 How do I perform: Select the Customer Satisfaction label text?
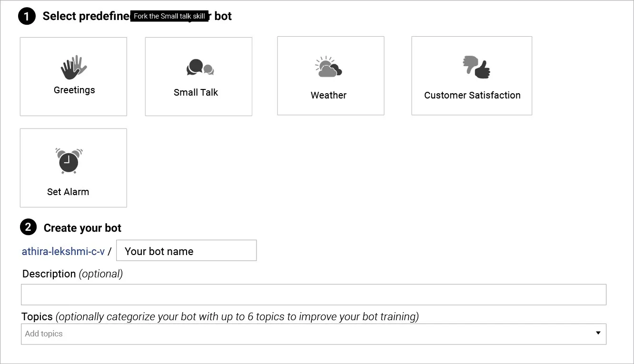coord(472,95)
